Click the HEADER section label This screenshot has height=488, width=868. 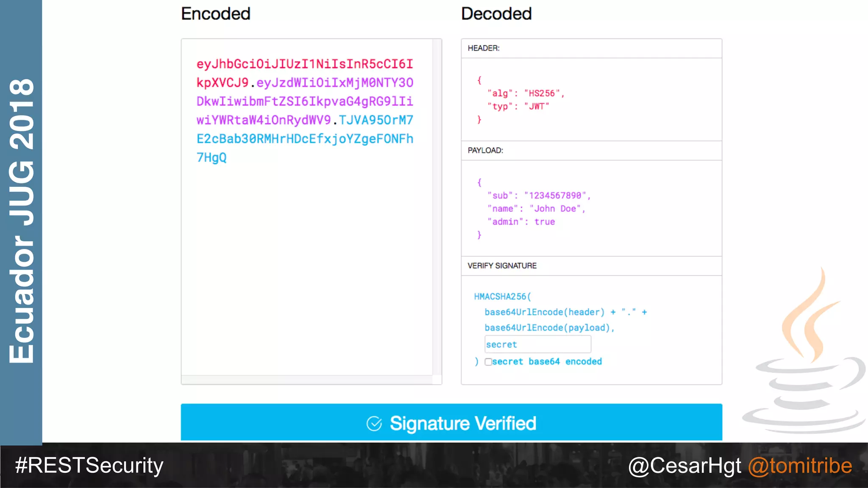point(484,48)
